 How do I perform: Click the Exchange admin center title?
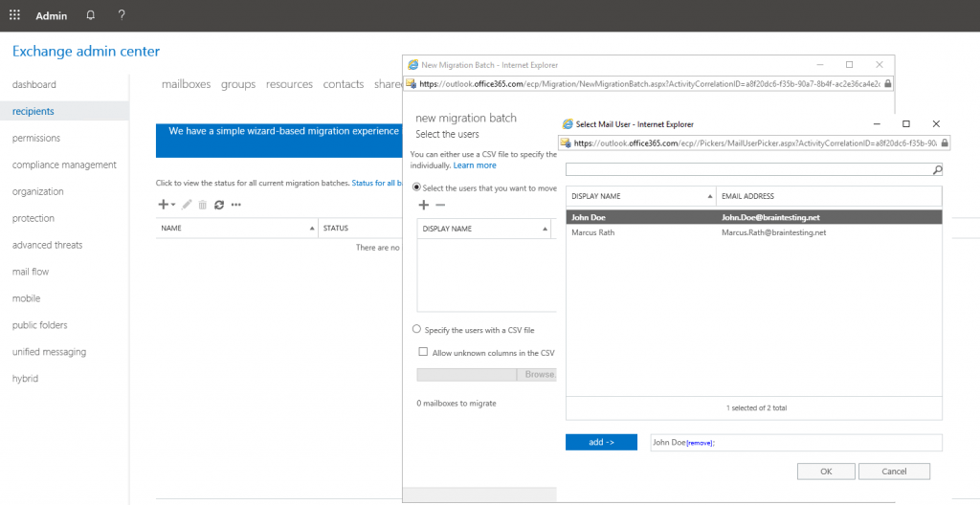(86, 52)
